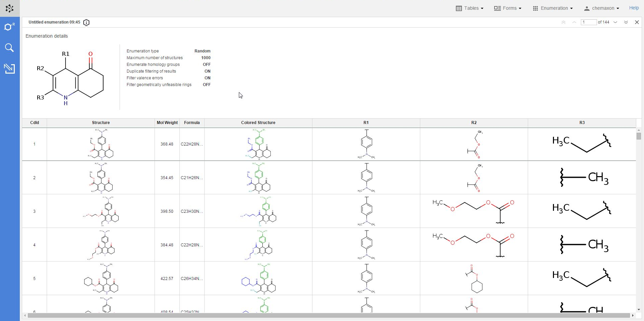Image resolution: width=644 pixels, height=321 pixels.
Task: Click the vertical table scrollbar thumb
Action: 639,136
